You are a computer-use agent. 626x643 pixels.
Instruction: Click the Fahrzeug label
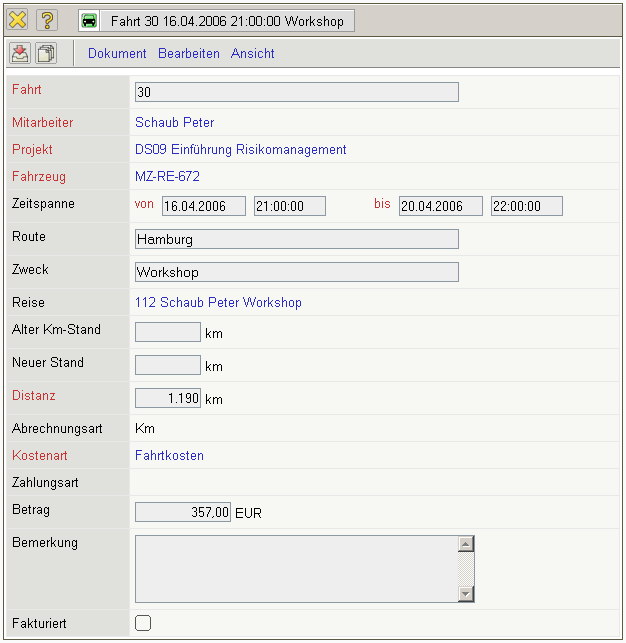39,176
